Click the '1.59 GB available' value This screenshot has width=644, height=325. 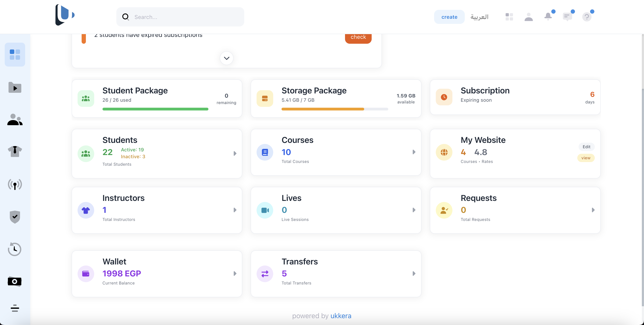406,99
